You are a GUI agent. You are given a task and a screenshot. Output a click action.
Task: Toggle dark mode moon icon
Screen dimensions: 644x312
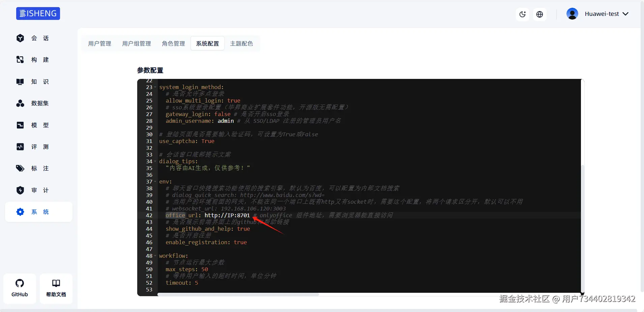(523, 14)
